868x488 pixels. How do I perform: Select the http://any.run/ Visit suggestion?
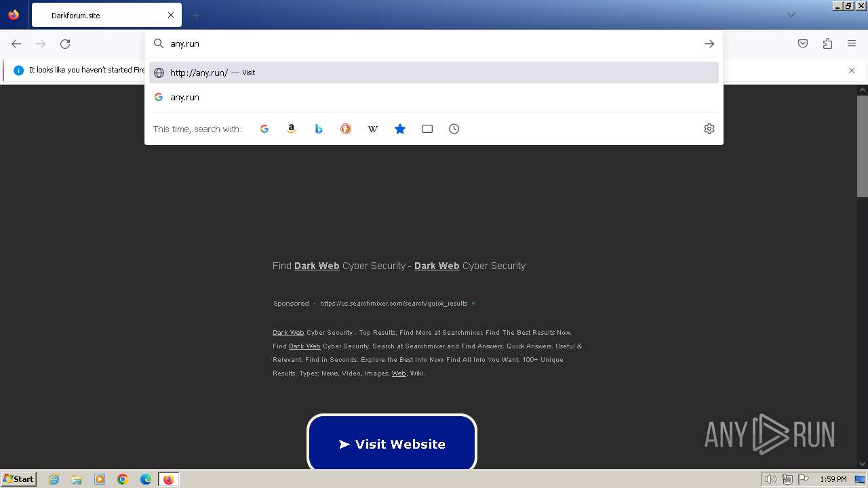(x=434, y=73)
